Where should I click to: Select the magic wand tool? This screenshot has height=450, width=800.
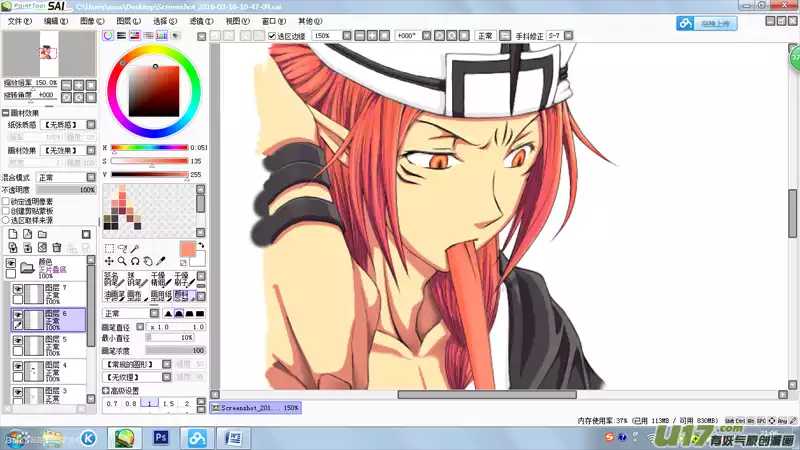pyautogui.click(x=135, y=248)
